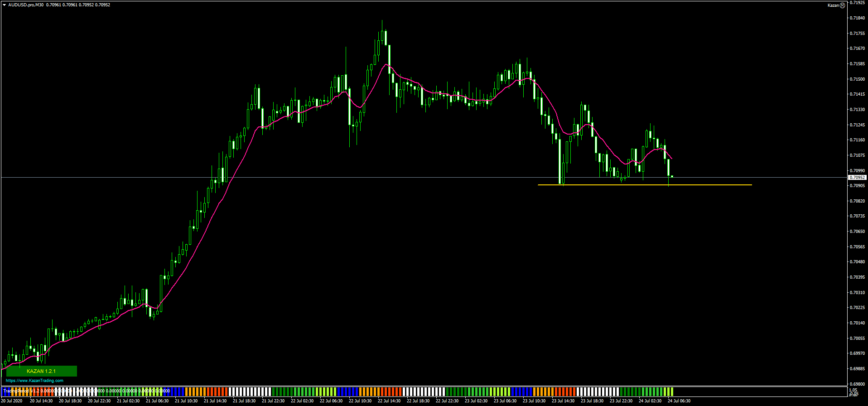
Task: Click the 0.71330 price scale label
Action: tap(858, 110)
